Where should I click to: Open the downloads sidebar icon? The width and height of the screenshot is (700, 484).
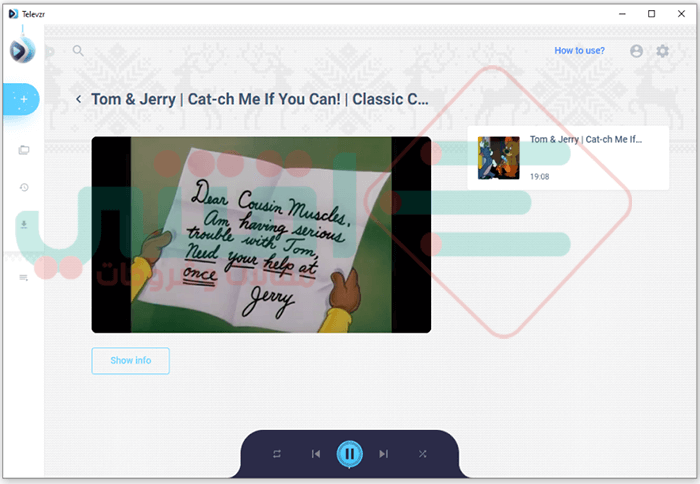24,225
